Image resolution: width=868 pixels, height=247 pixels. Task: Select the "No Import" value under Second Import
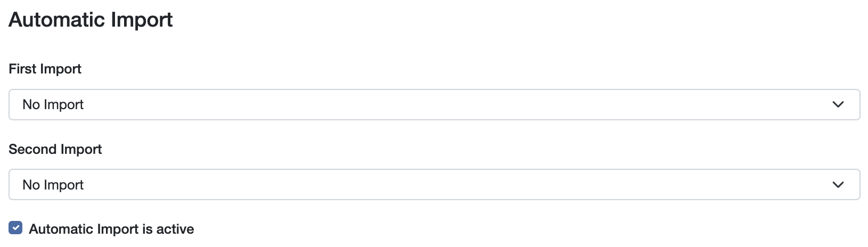tap(53, 185)
